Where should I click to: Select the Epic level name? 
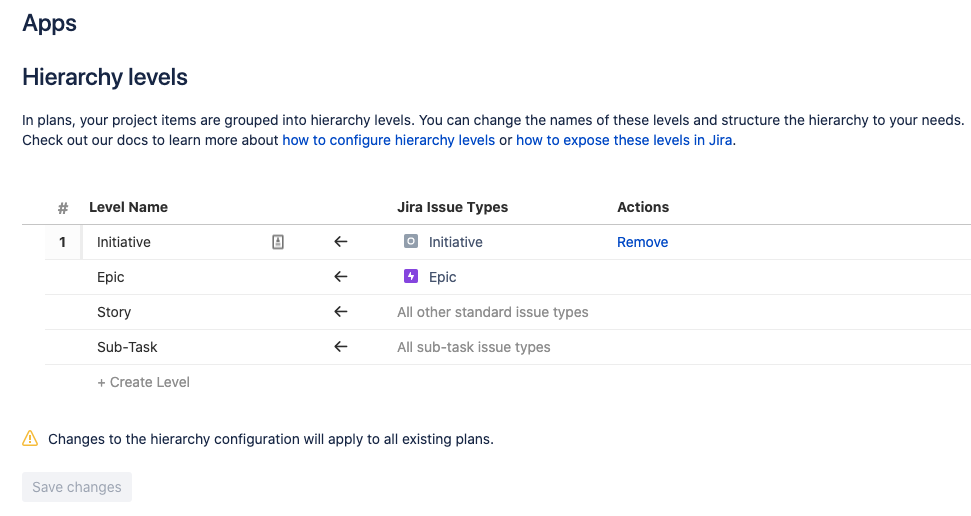click(x=110, y=277)
